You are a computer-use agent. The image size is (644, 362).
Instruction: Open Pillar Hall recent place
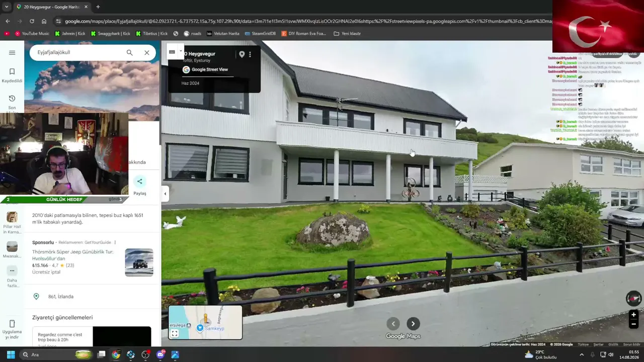coord(12,223)
